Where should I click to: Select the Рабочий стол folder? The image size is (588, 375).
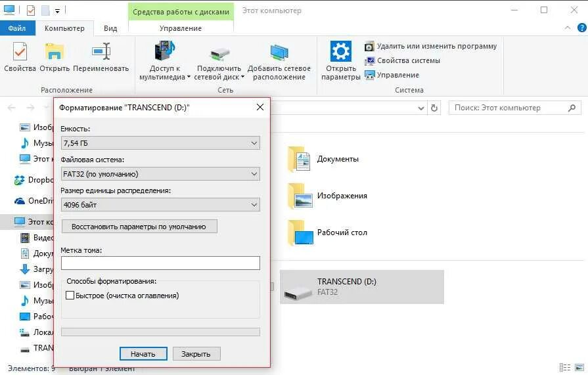tap(327, 232)
